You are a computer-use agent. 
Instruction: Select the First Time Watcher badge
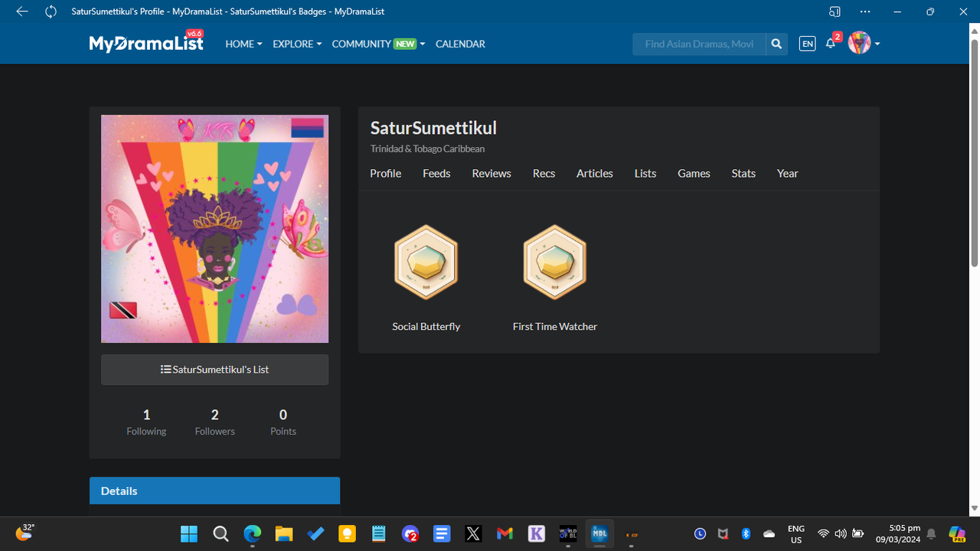point(554,262)
